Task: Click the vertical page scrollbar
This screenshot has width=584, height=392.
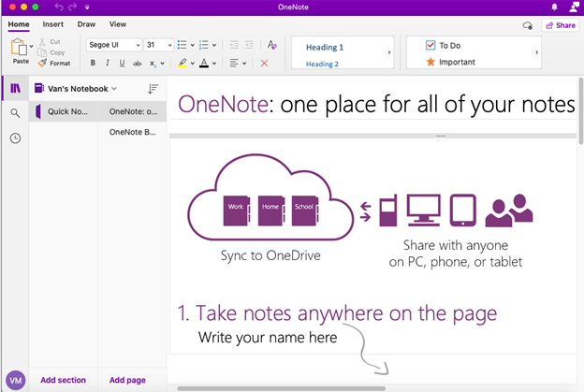Action: [580, 111]
